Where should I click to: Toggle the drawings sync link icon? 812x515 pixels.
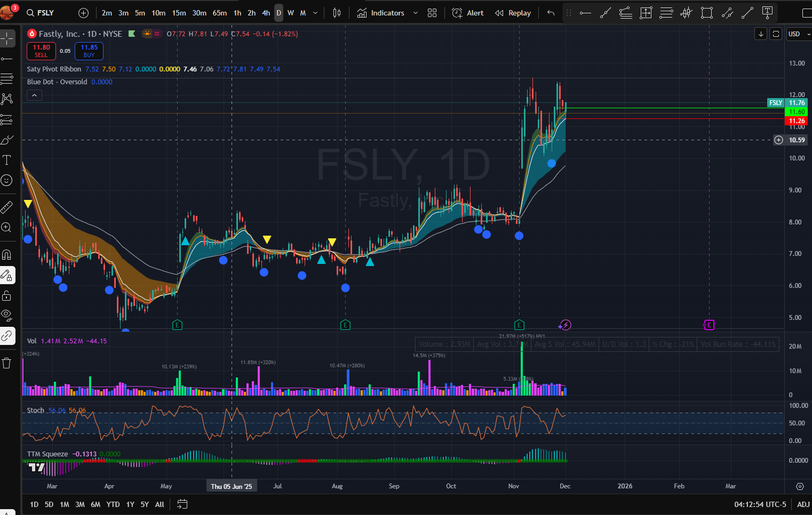pos(7,336)
